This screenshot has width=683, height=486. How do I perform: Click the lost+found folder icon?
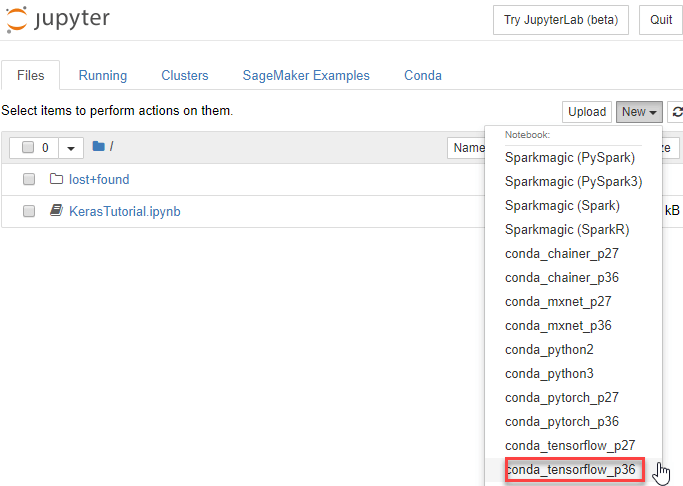click(x=56, y=180)
